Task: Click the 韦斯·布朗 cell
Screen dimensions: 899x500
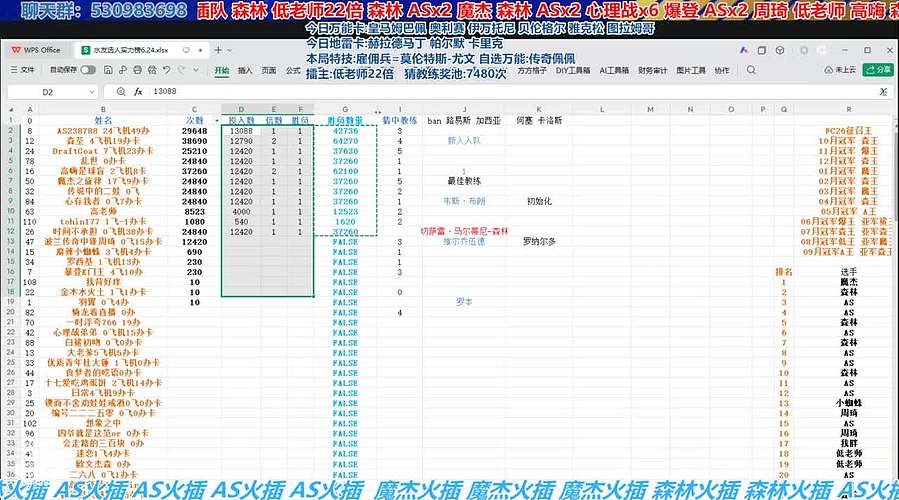Action: pos(464,201)
